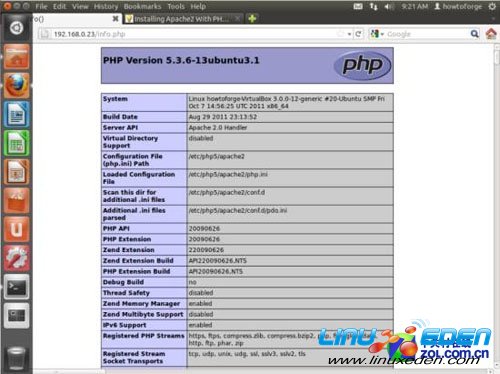Go to the browser home page

(491, 34)
